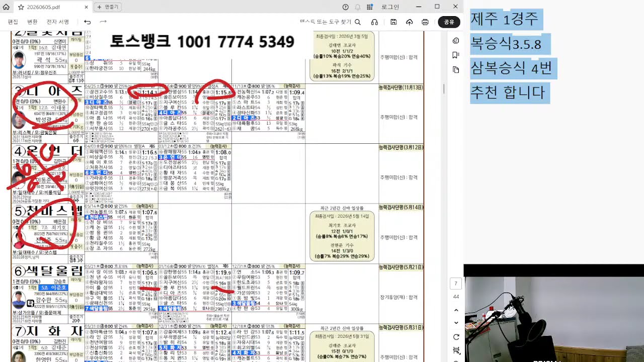The height and width of the screenshot is (362, 644).
Task: Open the 편집 edit menu
Action: point(13,22)
